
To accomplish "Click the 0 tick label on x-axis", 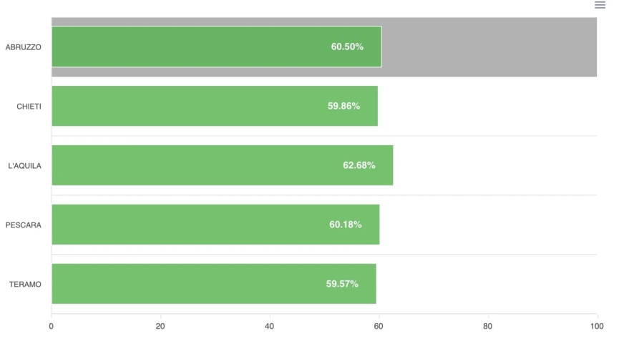I will 52,327.
